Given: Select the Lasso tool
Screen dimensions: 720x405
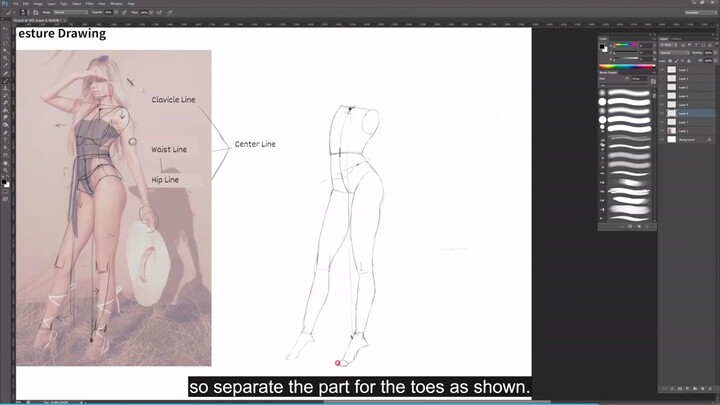Looking at the screenshot, I should [6, 43].
